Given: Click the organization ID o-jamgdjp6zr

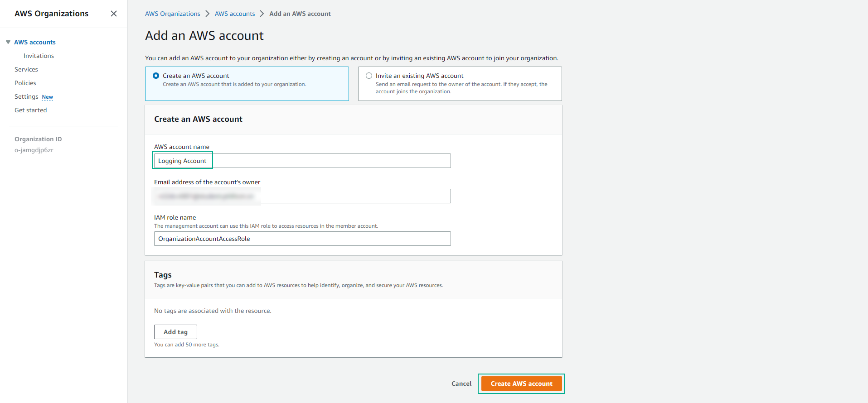Looking at the screenshot, I should pos(34,150).
